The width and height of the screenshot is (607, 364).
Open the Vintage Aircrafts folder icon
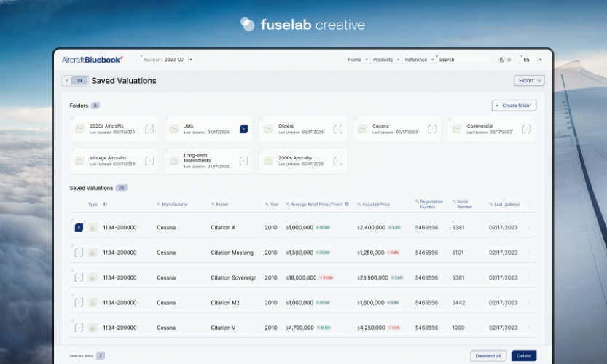(79, 161)
